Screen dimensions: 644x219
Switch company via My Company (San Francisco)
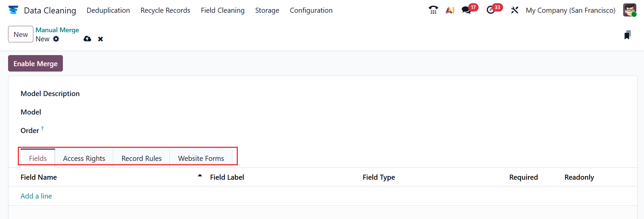tap(570, 10)
